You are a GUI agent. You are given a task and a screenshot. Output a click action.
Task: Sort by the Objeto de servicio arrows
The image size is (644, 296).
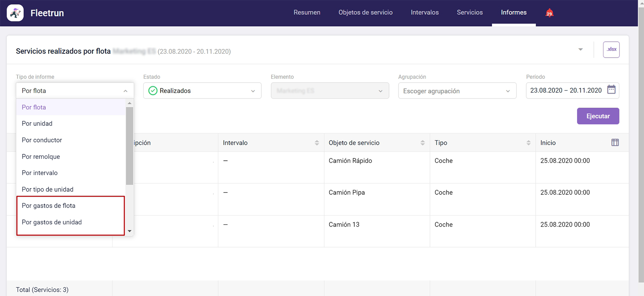pyautogui.click(x=422, y=143)
